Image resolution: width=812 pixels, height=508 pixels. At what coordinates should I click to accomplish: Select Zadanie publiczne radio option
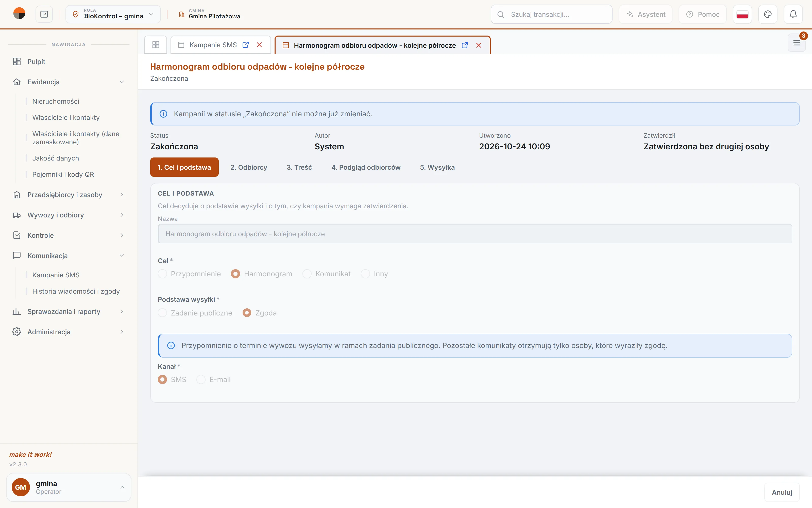(x=162, y=313)
